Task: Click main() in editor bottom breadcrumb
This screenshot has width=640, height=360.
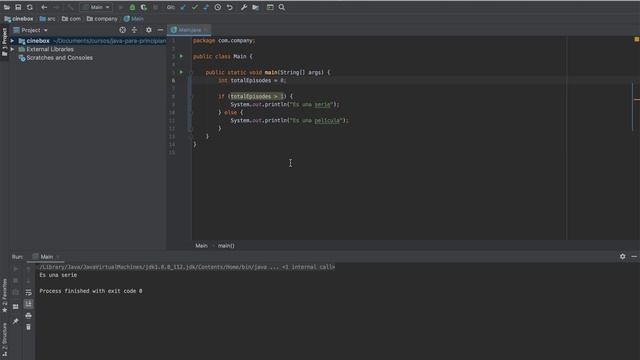Action: (x=226, y=246)
